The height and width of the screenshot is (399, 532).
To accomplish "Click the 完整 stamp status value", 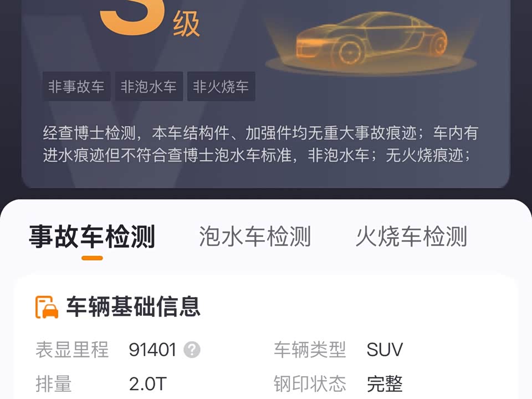I will (385, 384).
